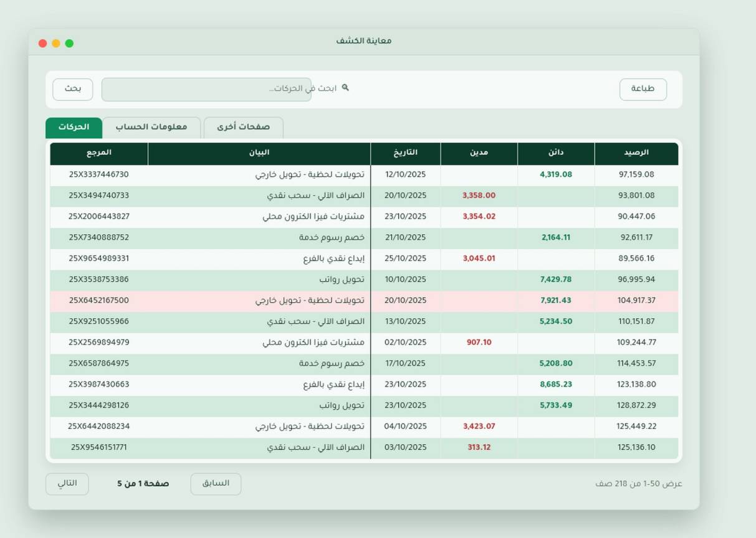Screen dimensions: 756x538
Task: Click date 02/10/2025
Action: [405, 342]
